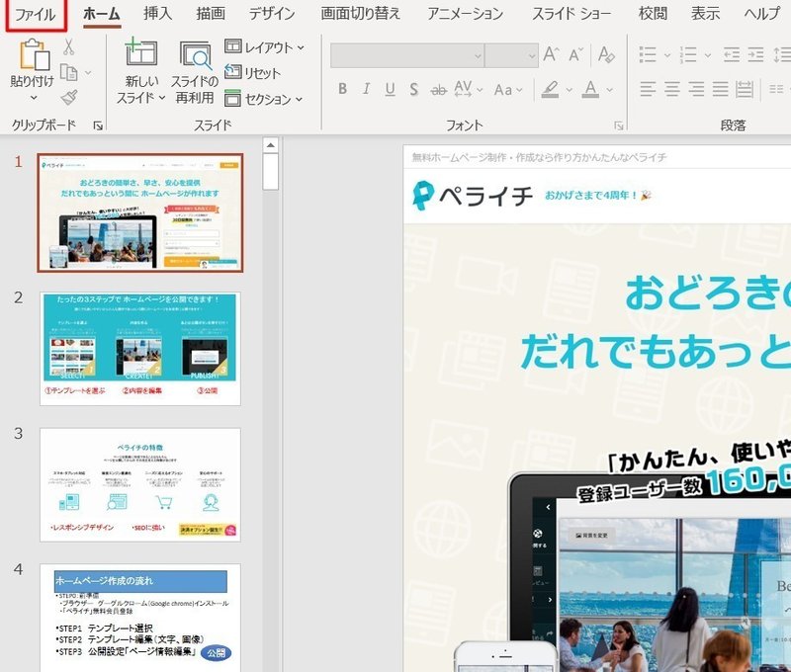Toggle bold formatting
This screenshot has height=672, width=791.
tap(342, 89)
